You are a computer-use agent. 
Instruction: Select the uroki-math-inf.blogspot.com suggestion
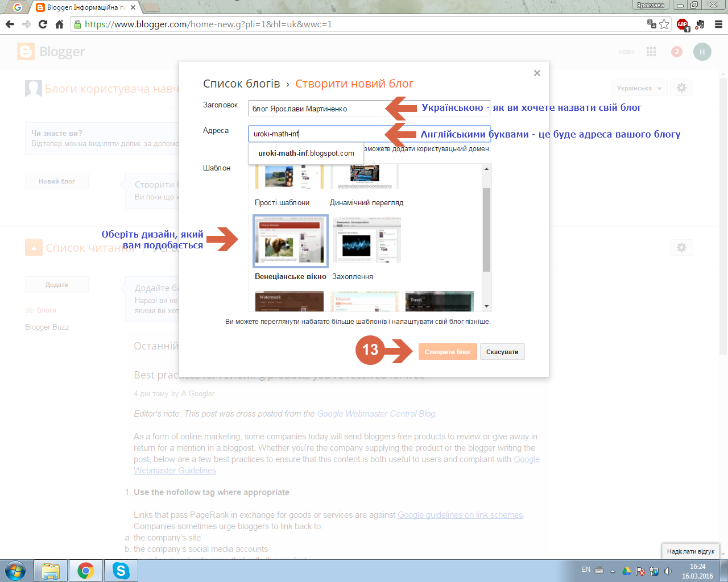(306, 153)
